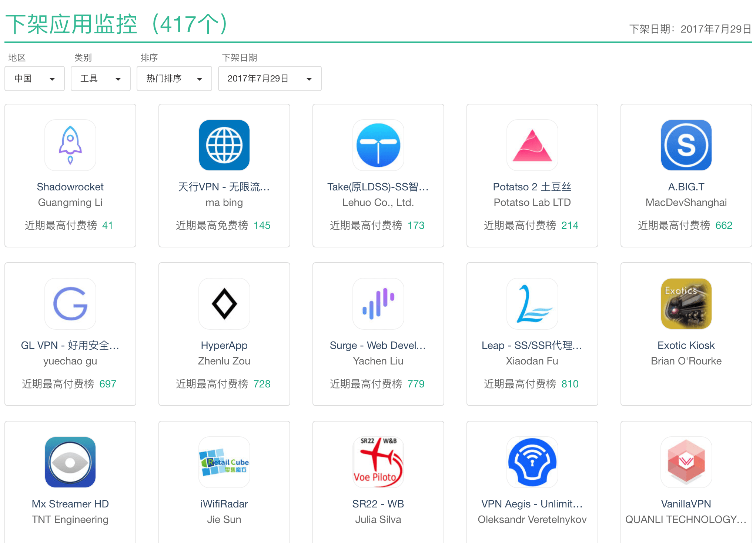Open the A.BIG.T app title
Screen dimensions: 756x543
pyautogui.click(x=686, y=187)
